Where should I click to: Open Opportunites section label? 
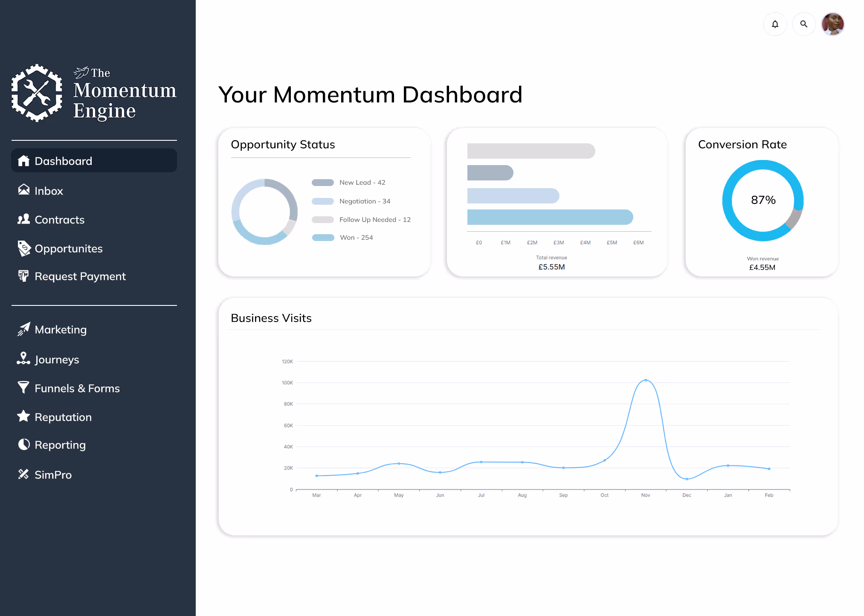point(69,249)
